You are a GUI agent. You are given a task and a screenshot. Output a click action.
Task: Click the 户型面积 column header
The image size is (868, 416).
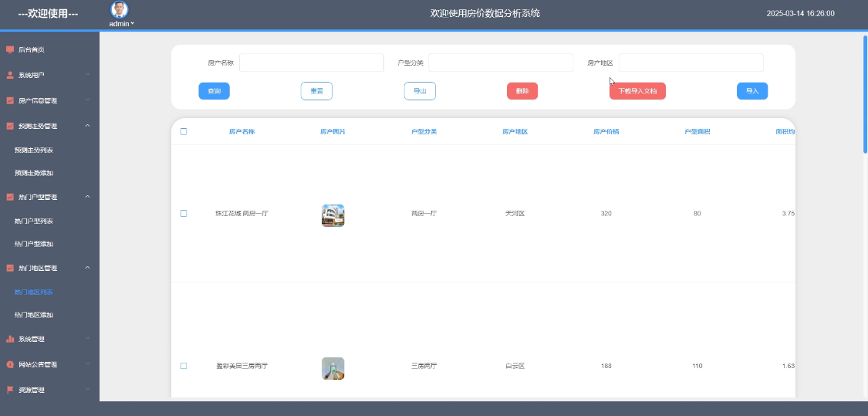[697, 132]
